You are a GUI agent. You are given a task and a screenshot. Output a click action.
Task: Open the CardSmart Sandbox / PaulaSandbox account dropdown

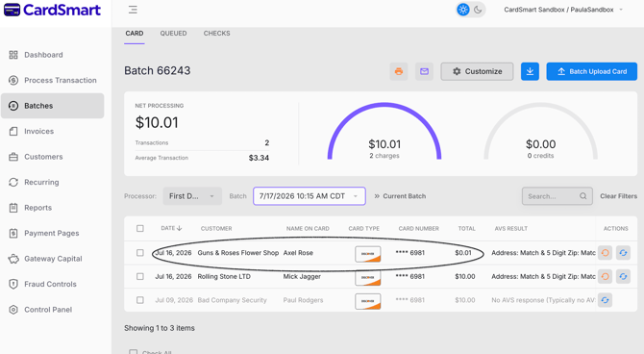click(x=563, y=10)
